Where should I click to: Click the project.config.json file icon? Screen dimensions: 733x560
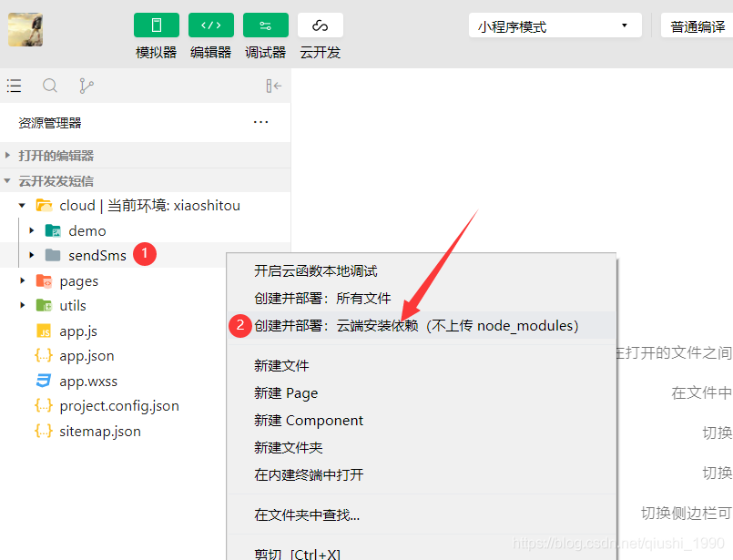(44, 406)
